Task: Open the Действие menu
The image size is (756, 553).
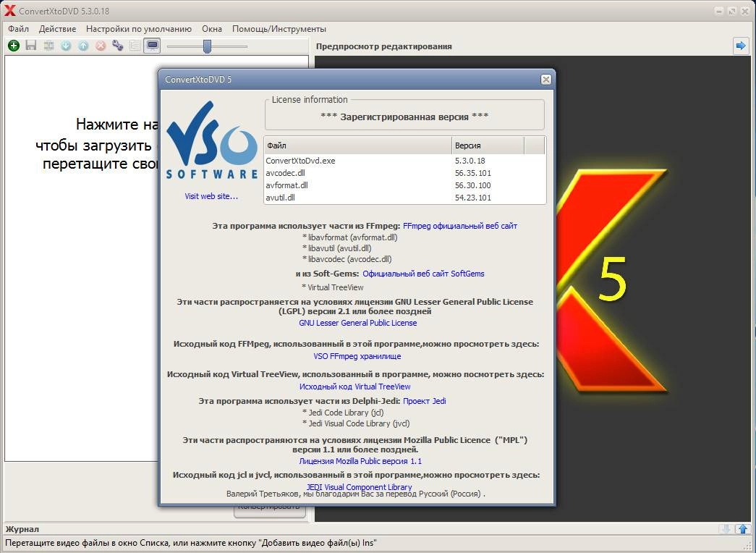Action: click(57, 29)
